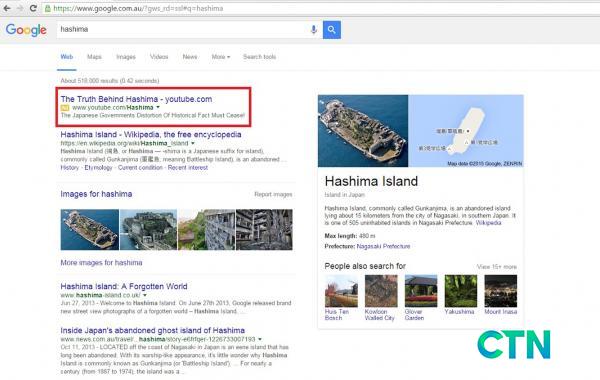This screenshot has height=380, width=600.
Task: Click the blue magnifier search button
Action: (332, 29)
